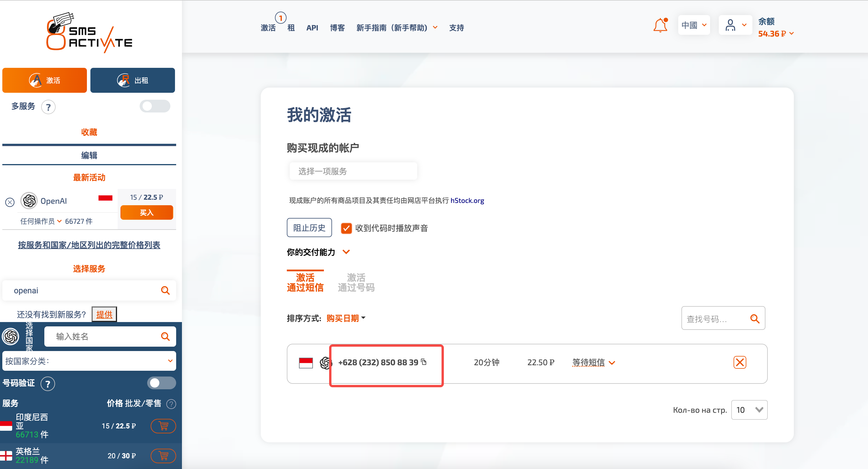Click the 阻止历史 button
Viewport: 868px width, 469px height.
pyautogui.click(x=309, y=228)
